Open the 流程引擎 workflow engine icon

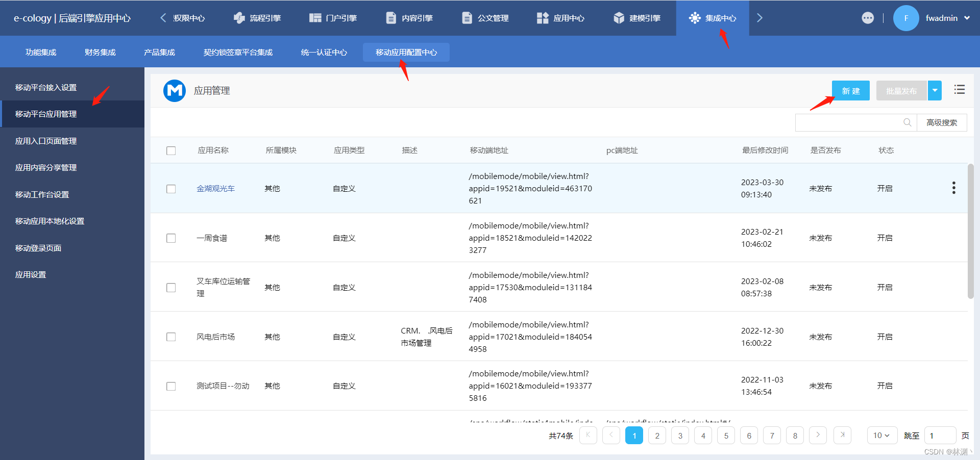point(239,18)
